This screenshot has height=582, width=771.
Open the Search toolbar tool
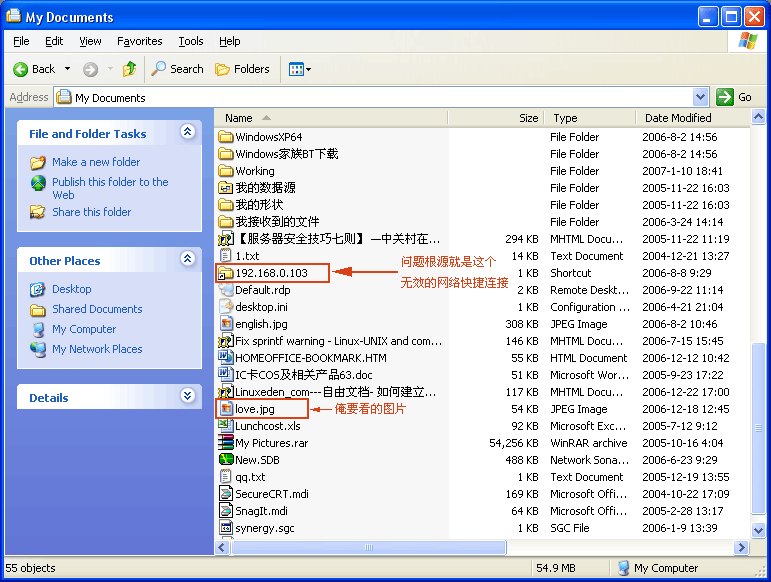point(177,69)
